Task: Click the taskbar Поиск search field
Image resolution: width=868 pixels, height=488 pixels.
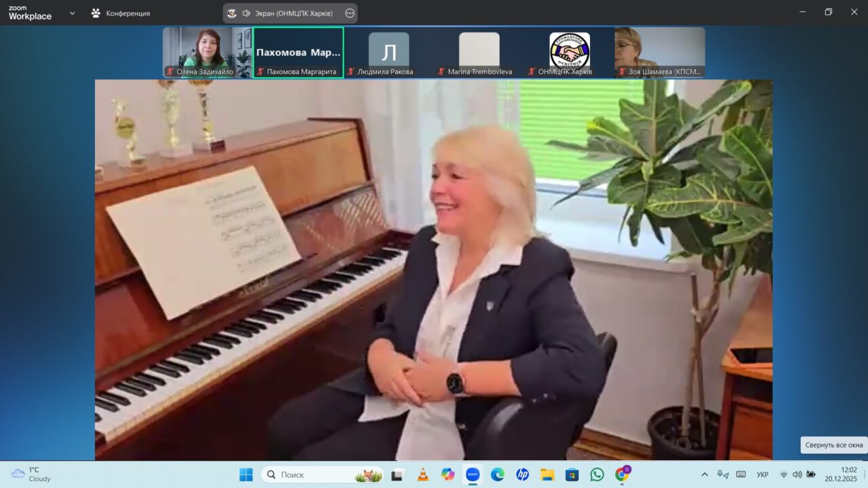Action: 319,474
